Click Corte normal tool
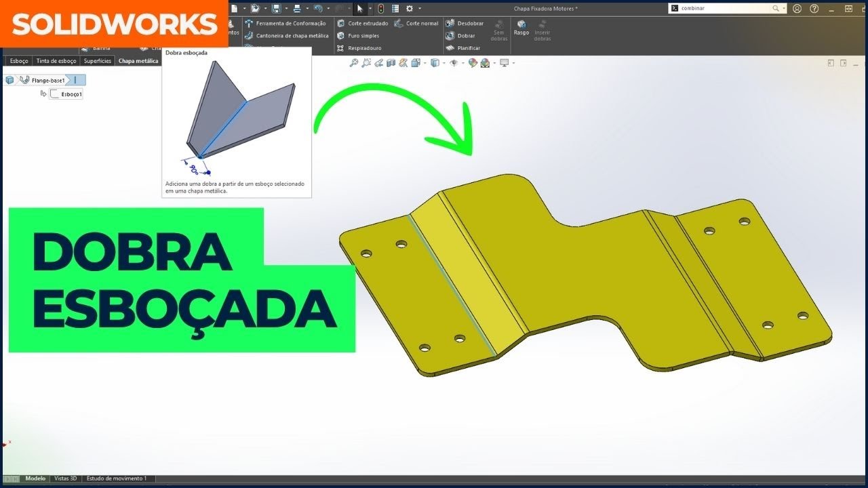This screenshot has height=488, width=868. pyautogui.click(x=417, y=23)
